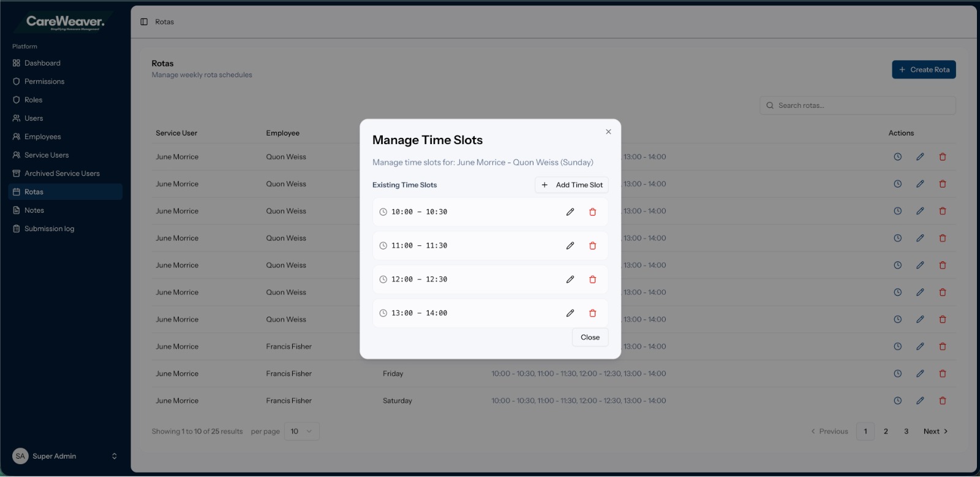Open Dashboard in the sidebar

42,63
